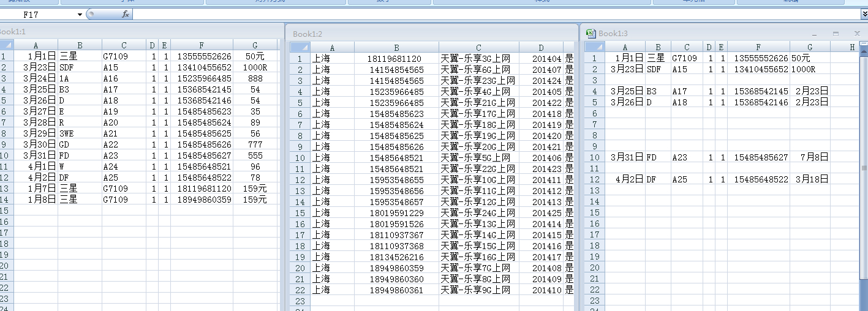Click cell 18134526216 in Book1:2
This screenshot has width=868, height=311.
click(x=396, y=257)
